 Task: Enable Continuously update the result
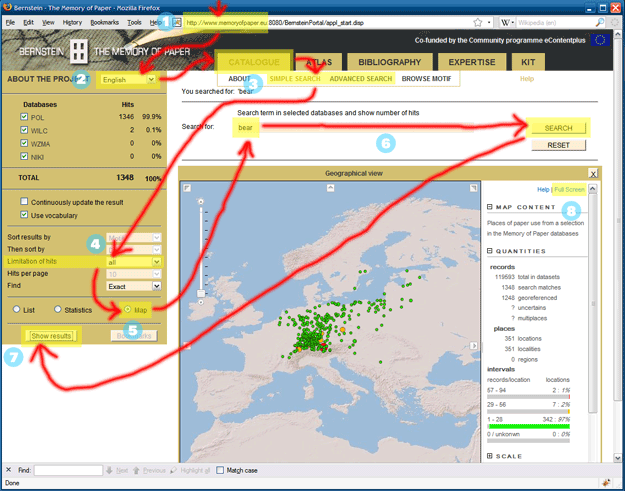(24, 201)
